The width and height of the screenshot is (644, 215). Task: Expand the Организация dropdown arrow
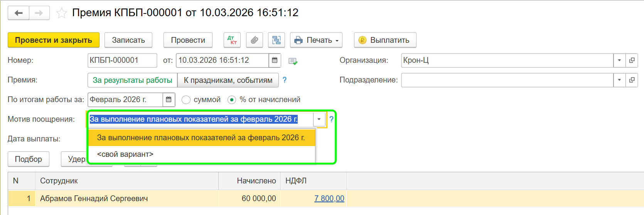coord(619,60)
